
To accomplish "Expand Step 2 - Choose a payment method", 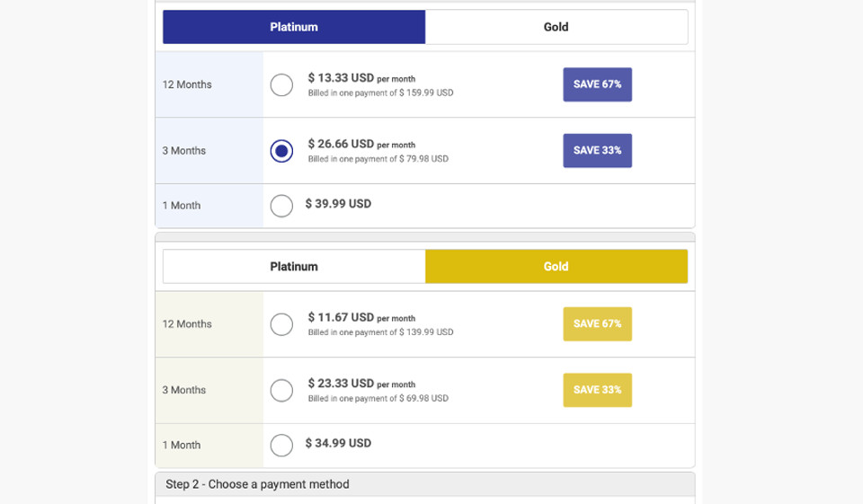I will (x=257, y=484).
